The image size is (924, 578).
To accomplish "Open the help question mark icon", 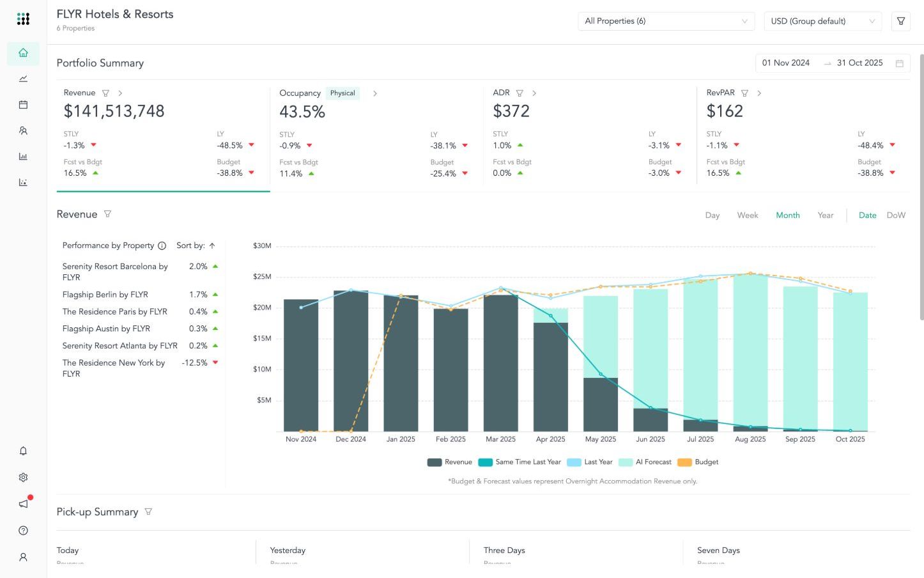I will click(x=23, y=530).
